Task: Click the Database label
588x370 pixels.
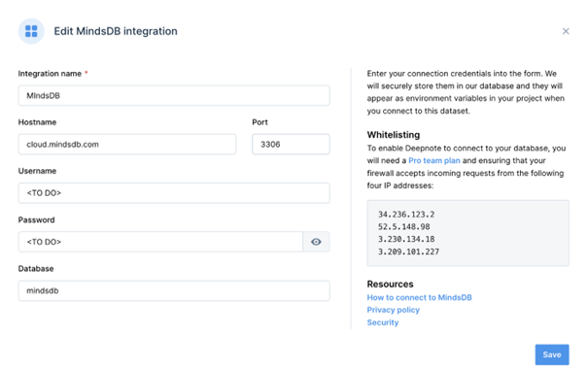Action: tap(36, 268)
